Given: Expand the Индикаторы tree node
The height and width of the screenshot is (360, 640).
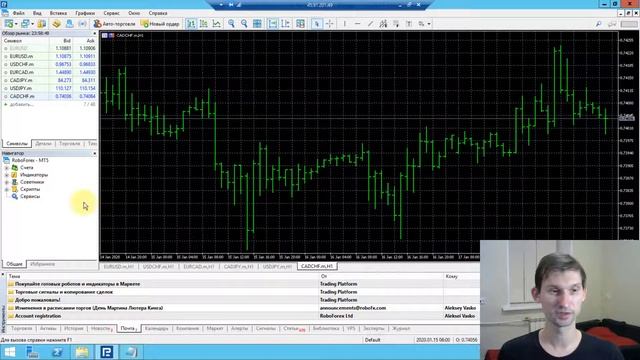Looking at the screenshot, I should (7, 175).
